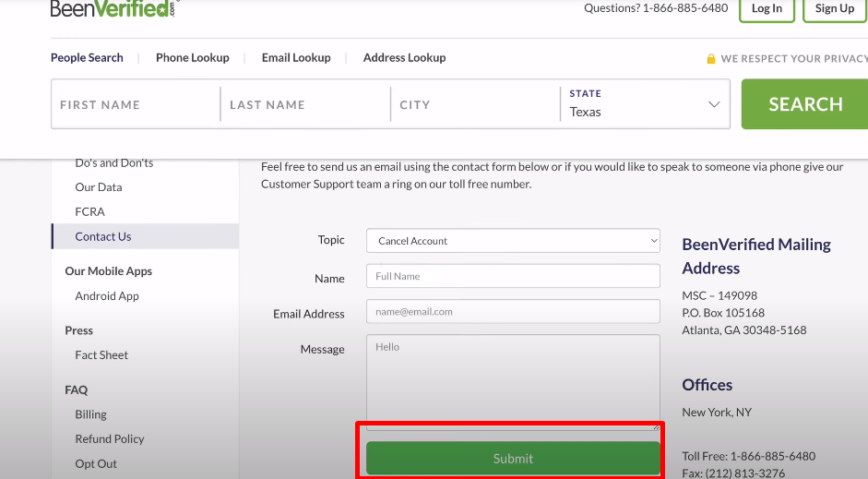
Task: Open the Refund Policy link
Action: pos(110,438)
